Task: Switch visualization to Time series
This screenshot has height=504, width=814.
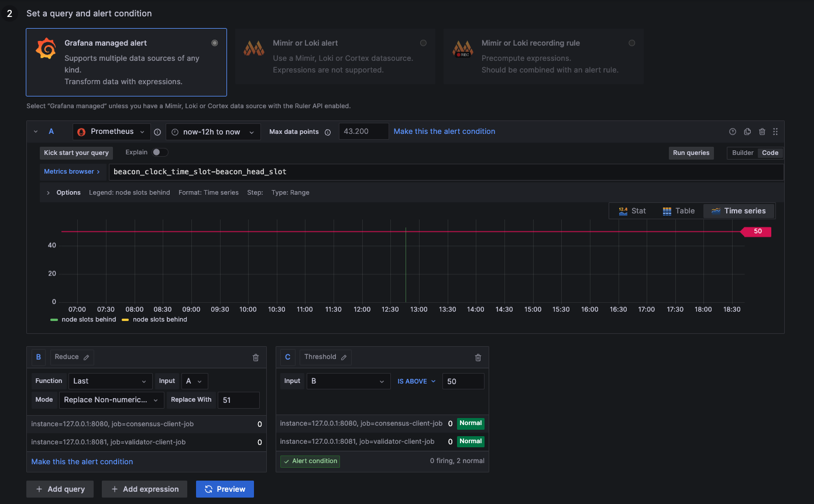Action: click(x=739, y=210)
